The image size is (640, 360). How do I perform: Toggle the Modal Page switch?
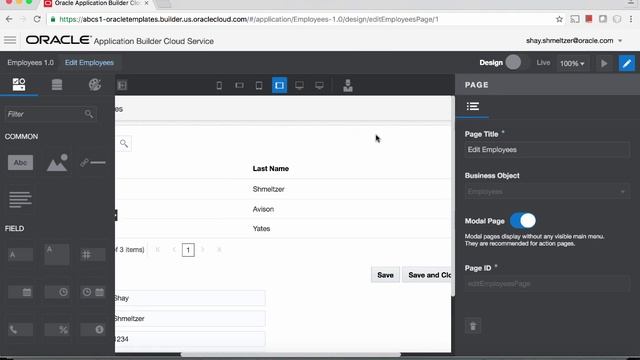(x=522, y=221)
